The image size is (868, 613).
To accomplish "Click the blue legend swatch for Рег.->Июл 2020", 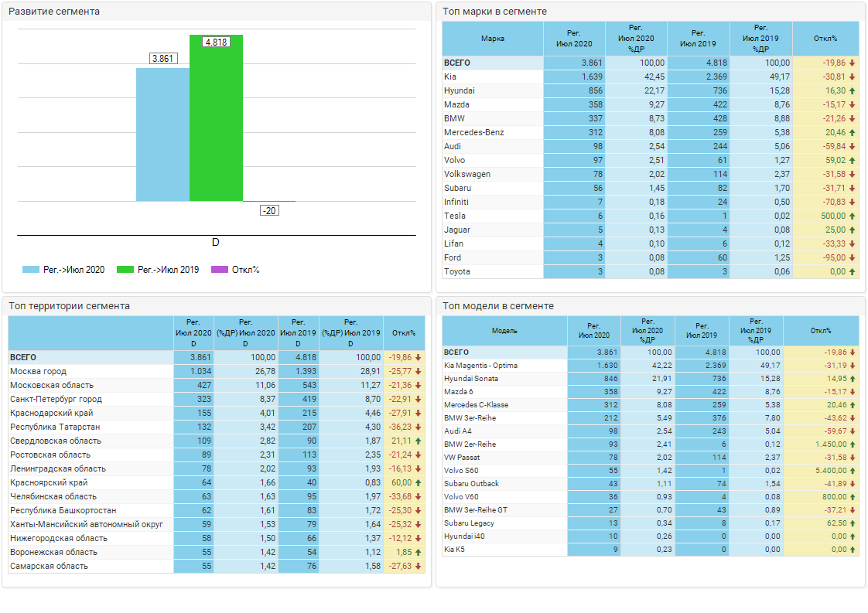I will (x=30, y=270).
